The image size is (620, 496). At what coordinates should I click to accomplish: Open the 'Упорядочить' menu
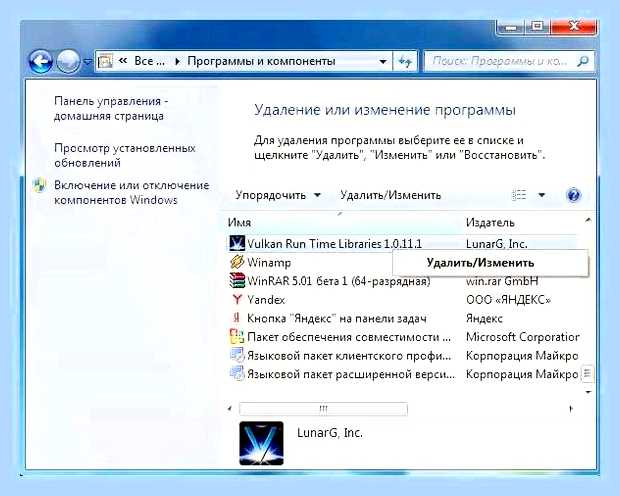[278, 195]
